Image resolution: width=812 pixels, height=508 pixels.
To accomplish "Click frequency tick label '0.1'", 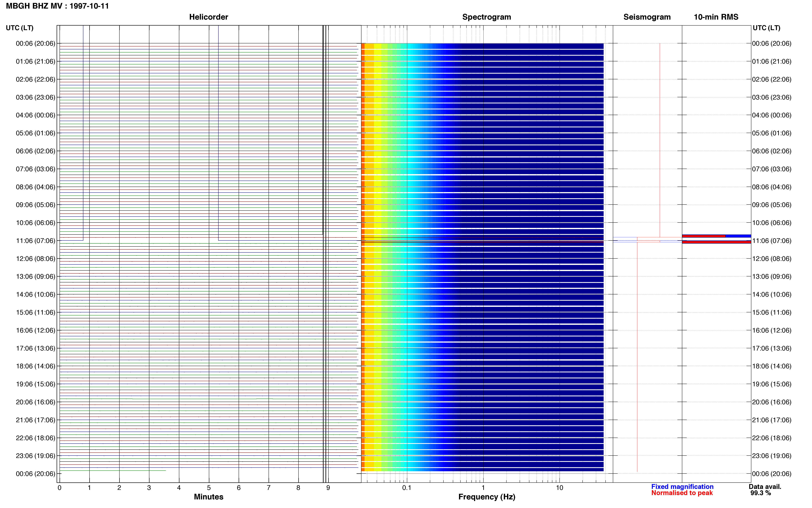I will 407,488.
